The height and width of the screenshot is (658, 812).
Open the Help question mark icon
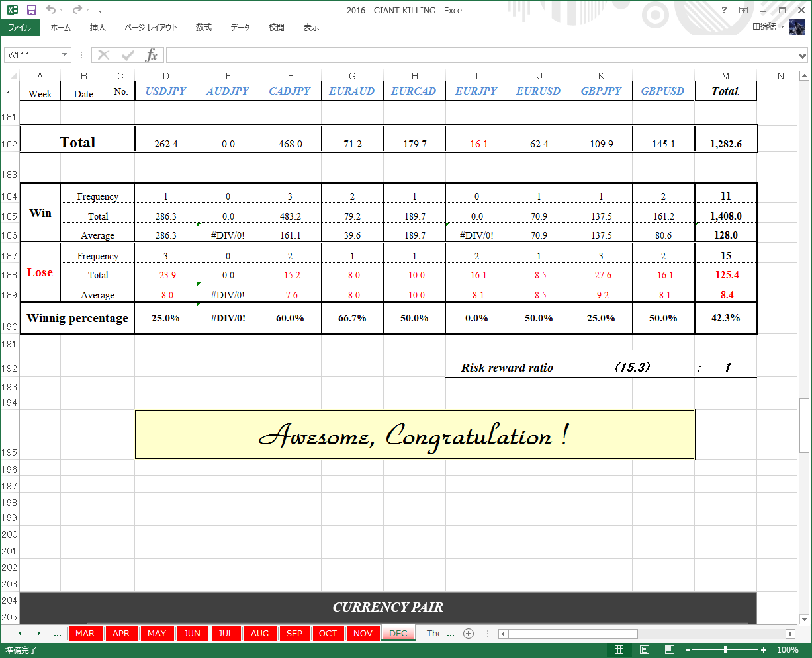coord(725,10)
